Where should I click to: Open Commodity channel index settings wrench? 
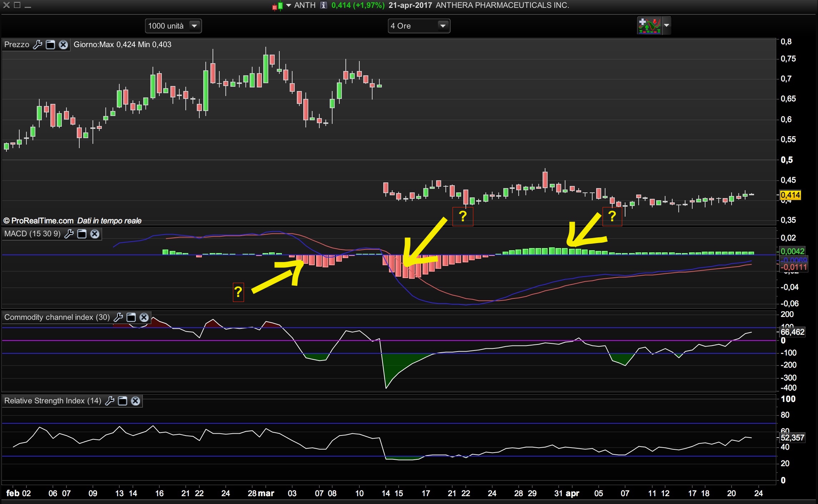118,317
